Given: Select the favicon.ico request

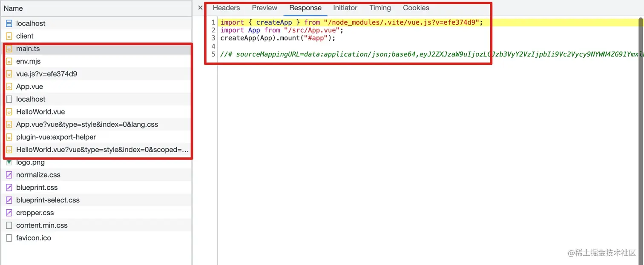Looking at the screenshot, I should (x=96, y=238).
